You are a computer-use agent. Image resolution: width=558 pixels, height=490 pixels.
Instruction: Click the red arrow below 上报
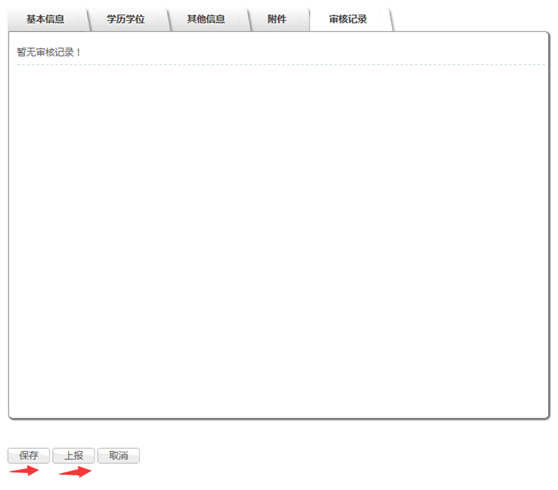(x=75, y=471)
